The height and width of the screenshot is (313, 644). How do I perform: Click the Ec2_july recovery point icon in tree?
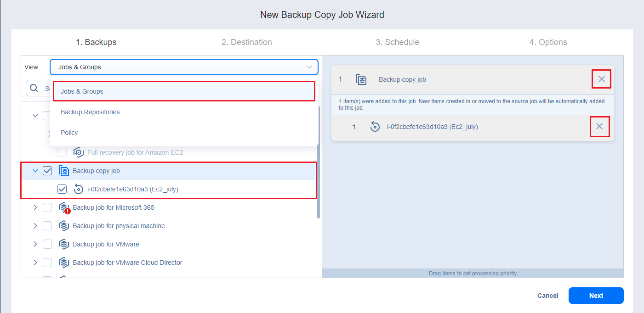78,189
